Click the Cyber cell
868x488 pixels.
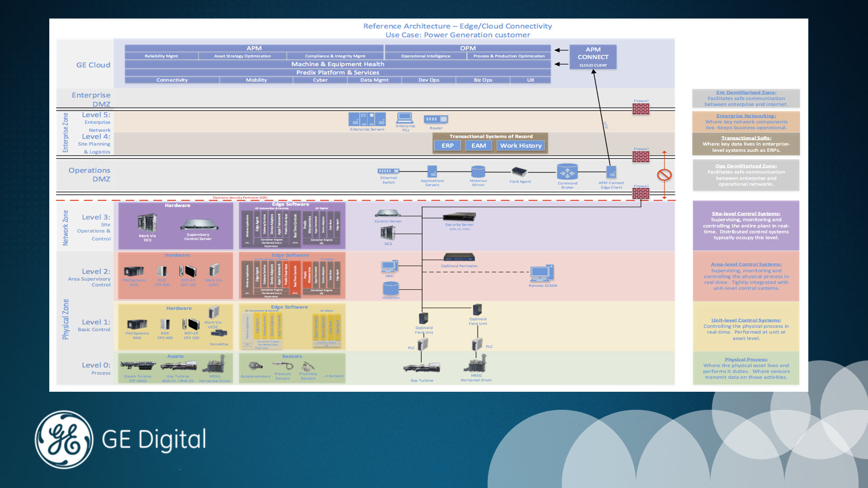click(320, 80)
